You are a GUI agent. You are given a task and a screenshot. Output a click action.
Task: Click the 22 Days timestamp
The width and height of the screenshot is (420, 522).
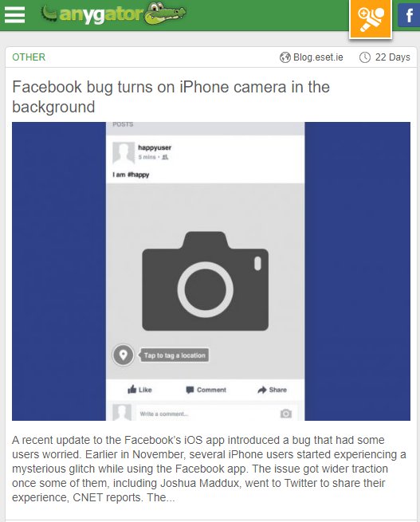coord(393,57)
